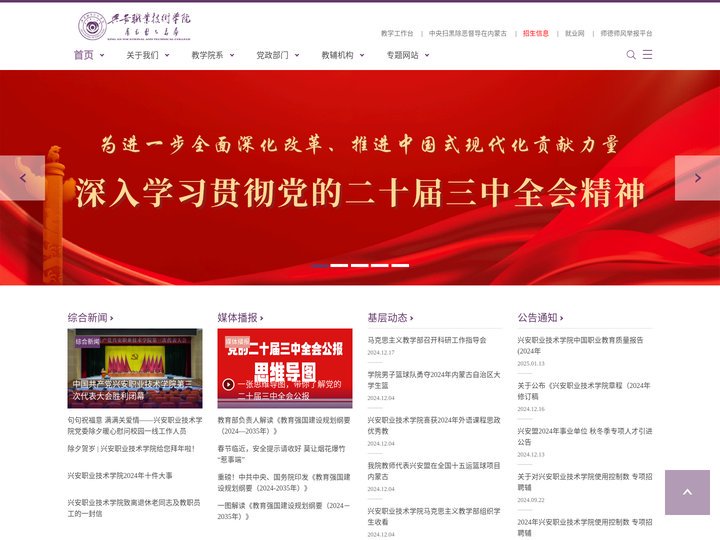
Task: Open article 春节临近，安全提示请收好
Action: pyautogui.click(x=281, y=454)
